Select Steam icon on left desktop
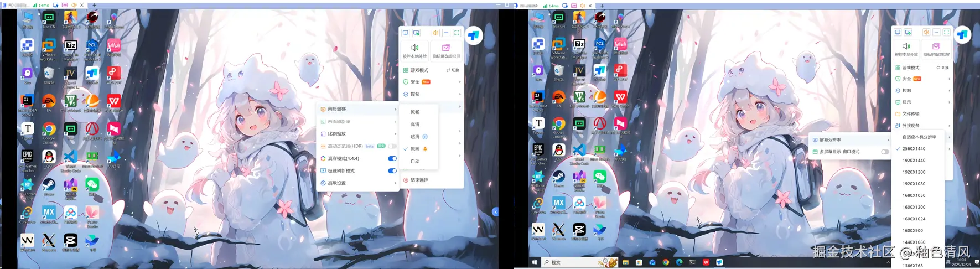Image resolution: width=980 pixels, height=269 pixels. 49,187
